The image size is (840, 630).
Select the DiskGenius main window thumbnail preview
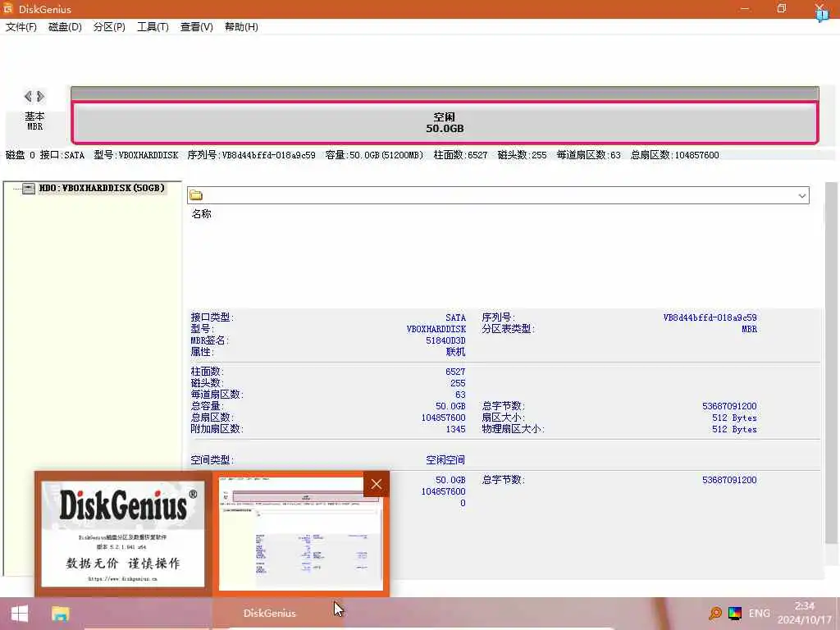pos(301,533)
